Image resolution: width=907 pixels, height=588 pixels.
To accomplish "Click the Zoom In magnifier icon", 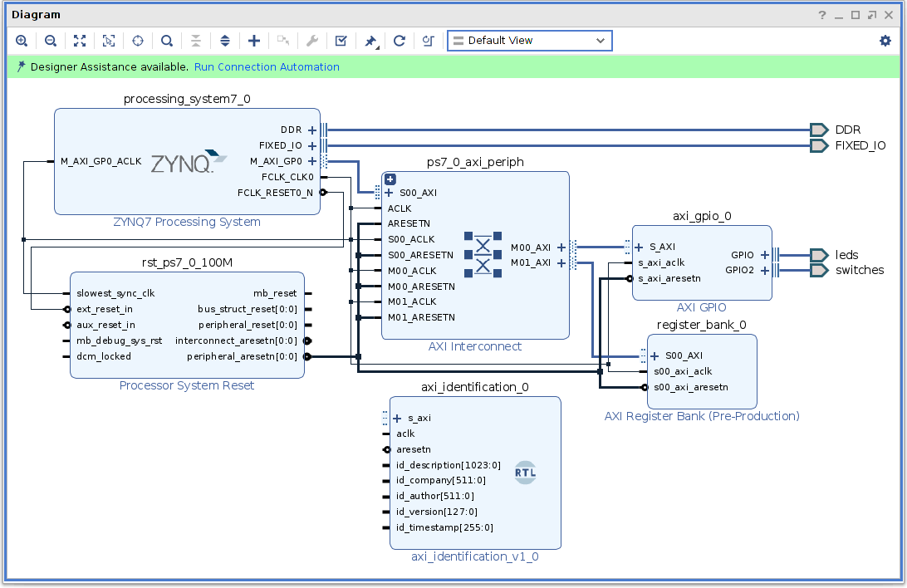I will click(22, 41).
